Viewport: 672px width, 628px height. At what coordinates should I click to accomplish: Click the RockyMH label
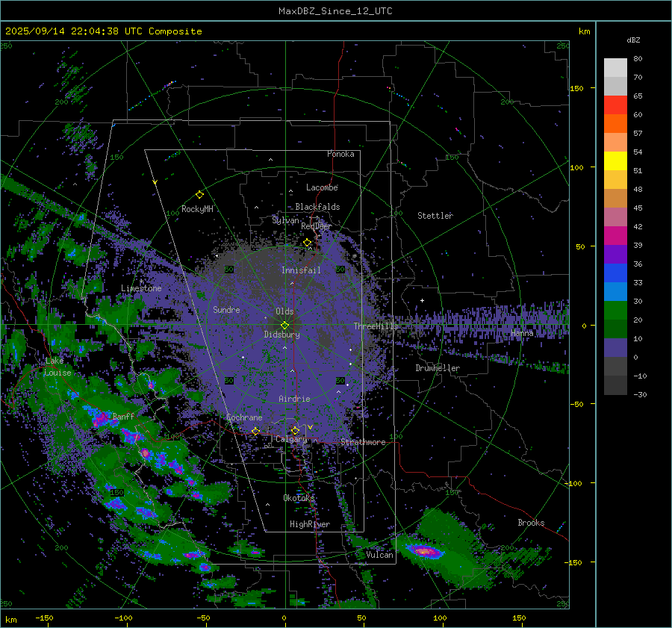coord(197,209)
